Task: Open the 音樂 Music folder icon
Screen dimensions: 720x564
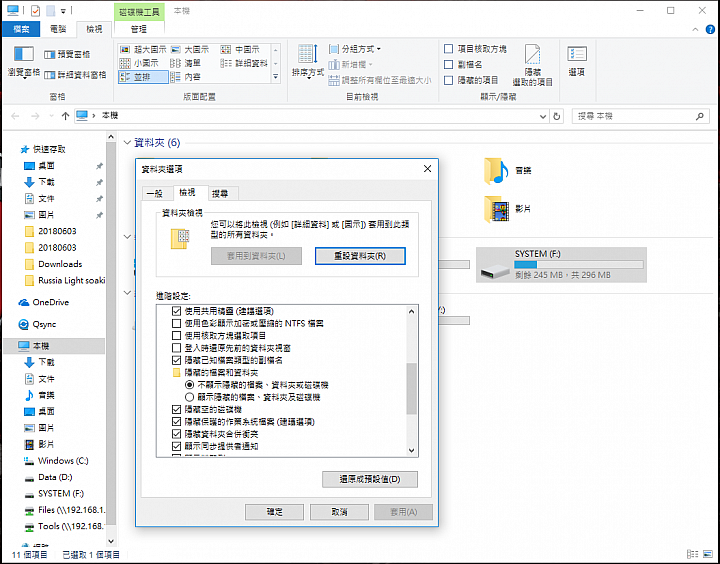Action: tap(496, 170)
